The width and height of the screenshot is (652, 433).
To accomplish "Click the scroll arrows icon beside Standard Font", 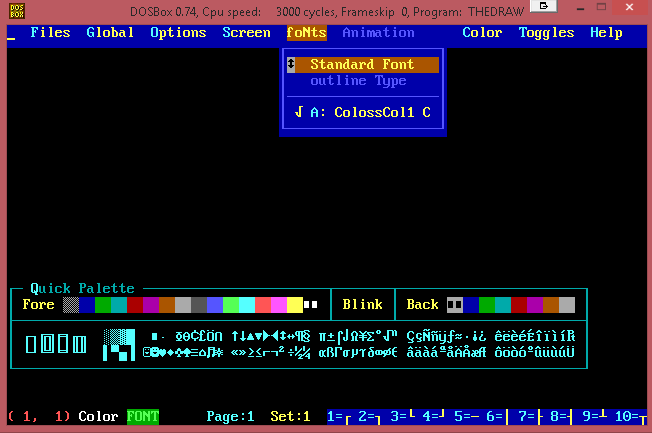I will (291, 65).
